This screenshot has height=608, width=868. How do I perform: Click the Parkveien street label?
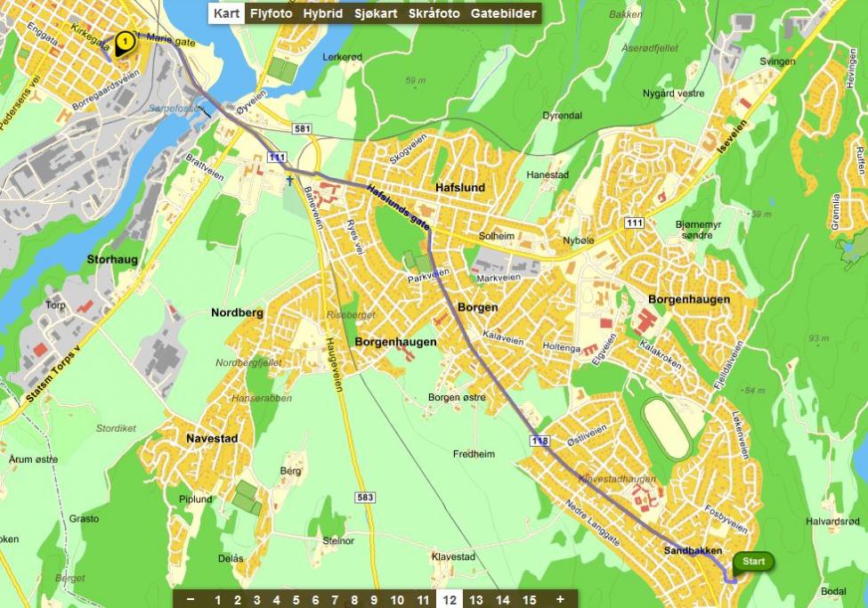(428, 275)
